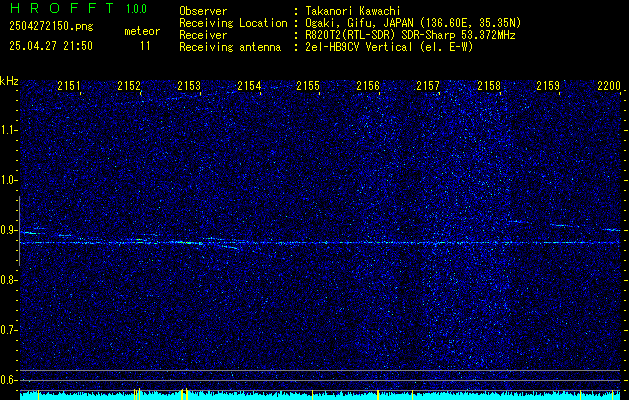Click the 1.1 frequency axis label
This screenshot has height=400, width=629.
[8, 130]
